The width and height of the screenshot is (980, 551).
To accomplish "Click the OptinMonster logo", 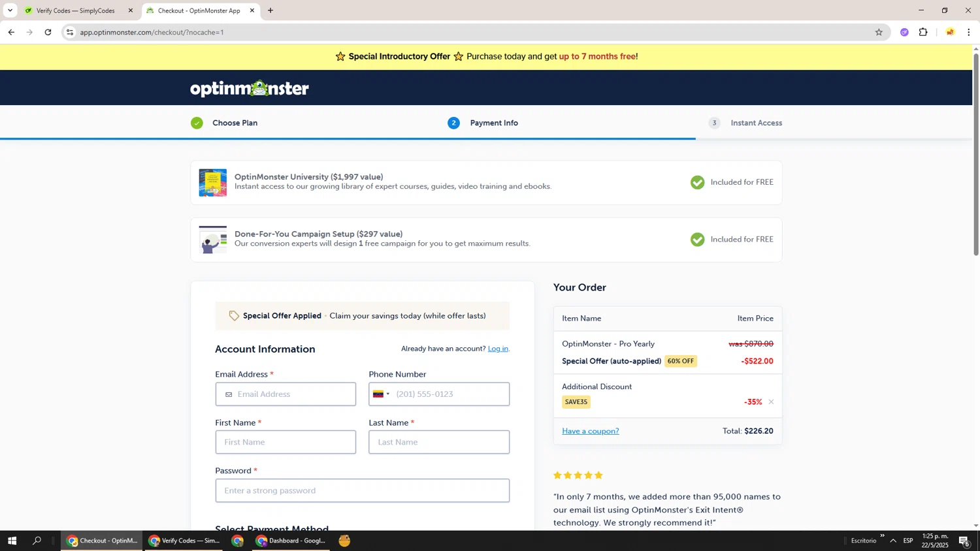I will [x=250, y=88].
